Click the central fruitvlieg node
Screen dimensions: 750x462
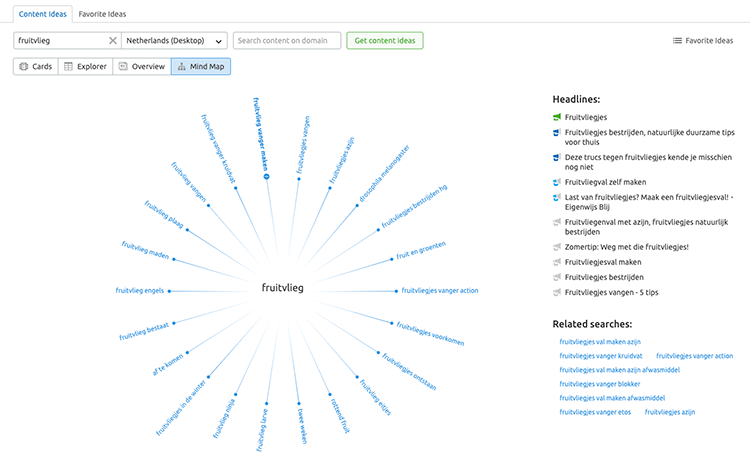(x=282, y=288)
